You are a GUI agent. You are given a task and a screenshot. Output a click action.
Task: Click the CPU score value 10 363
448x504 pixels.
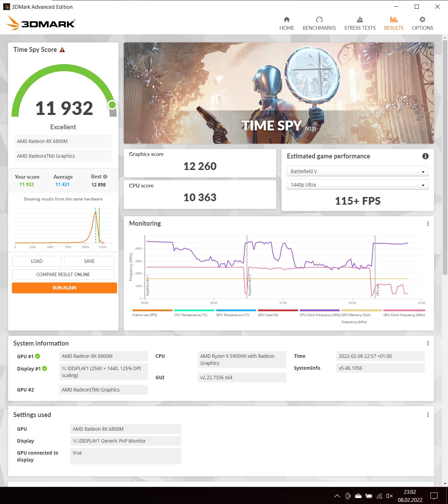click(x=200, y=197)
